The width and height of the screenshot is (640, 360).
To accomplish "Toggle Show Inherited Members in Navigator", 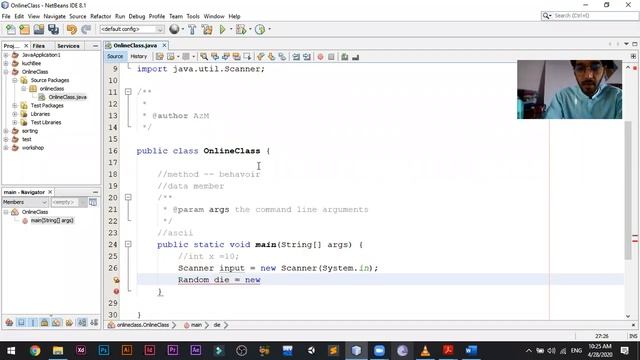I will [x=9, y=323].
